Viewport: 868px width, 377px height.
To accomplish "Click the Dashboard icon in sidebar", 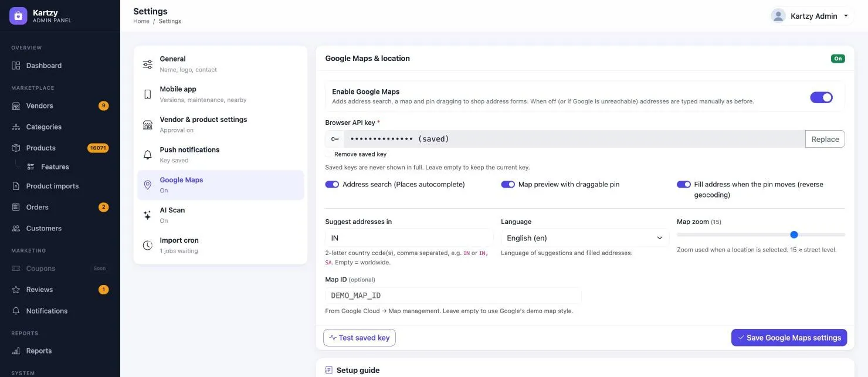I will click(16, 66).
